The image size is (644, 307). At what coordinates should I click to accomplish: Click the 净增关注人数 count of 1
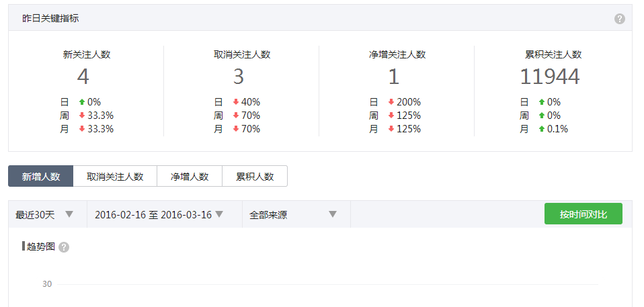pos(394,77)
